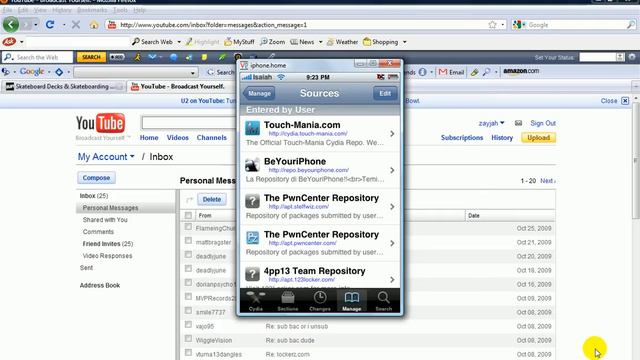The height and width of the screenshot is (360, 640).
Task: Select the Manage book tab
Action: point(351,301)
